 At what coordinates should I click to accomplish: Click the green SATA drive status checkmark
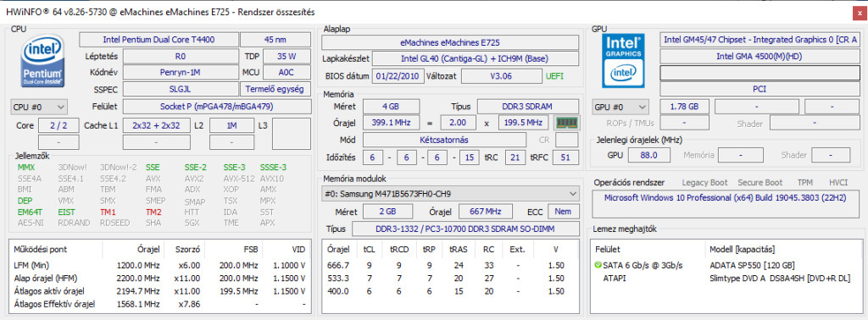tap(598, 265)
